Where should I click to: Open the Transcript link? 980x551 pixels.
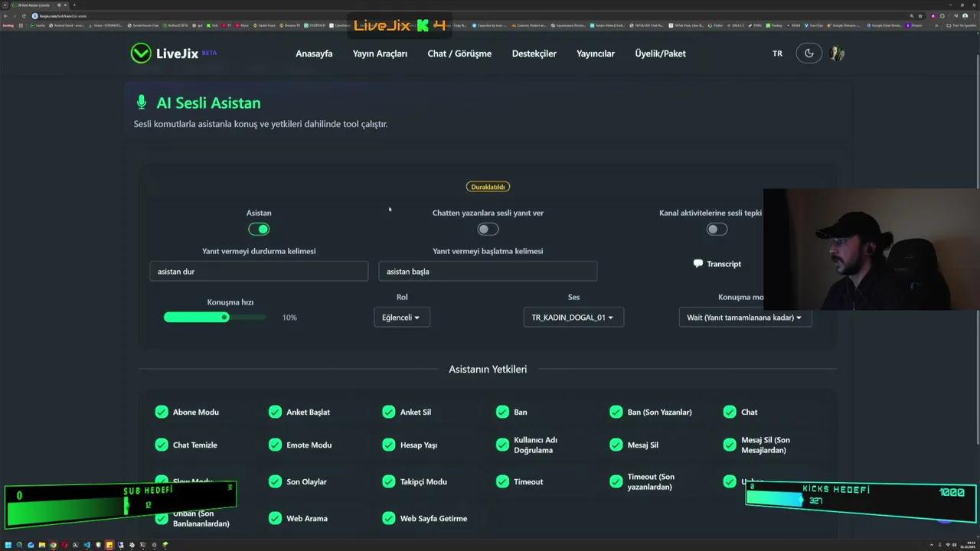click(x=717, y=263)
